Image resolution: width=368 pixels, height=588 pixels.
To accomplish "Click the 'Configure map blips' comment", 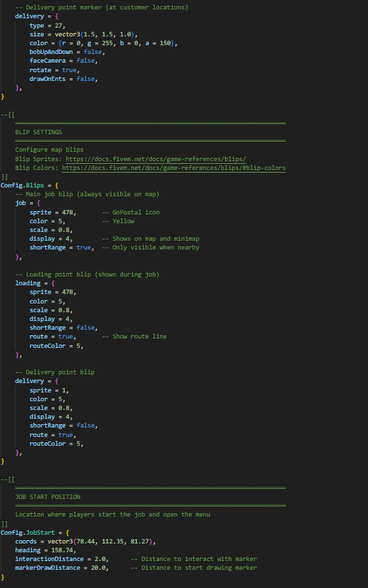I will click(x=49, y=150).
